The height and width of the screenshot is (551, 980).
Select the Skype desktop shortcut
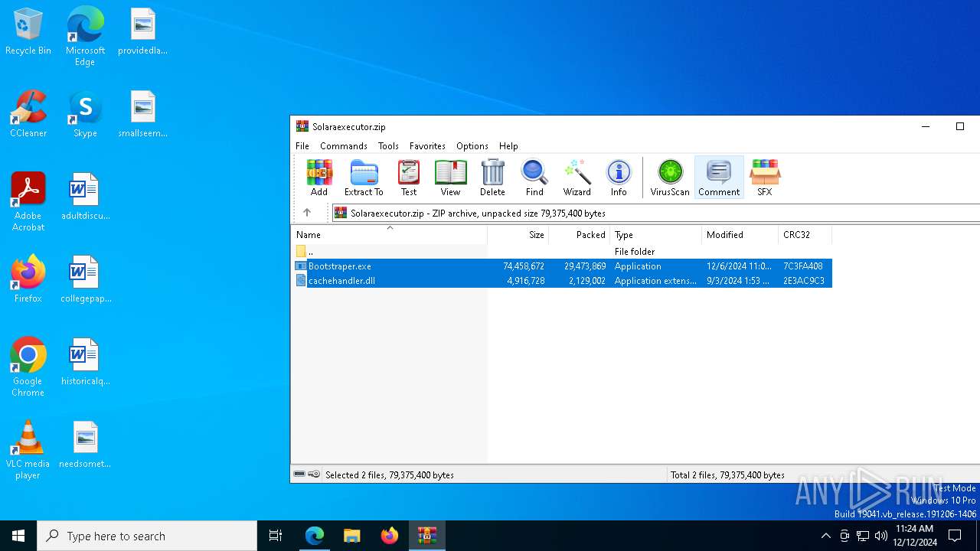(x=85, y=114)
